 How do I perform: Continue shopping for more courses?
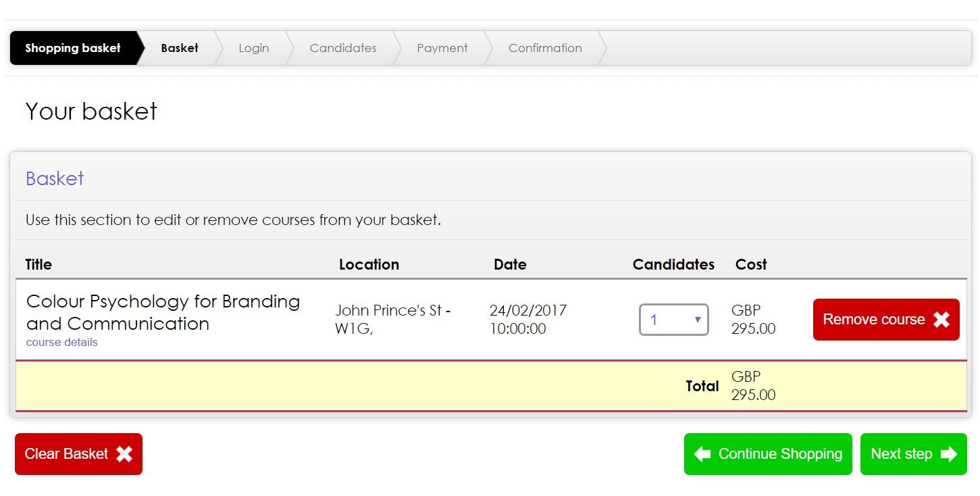click(x=768, y=454)
